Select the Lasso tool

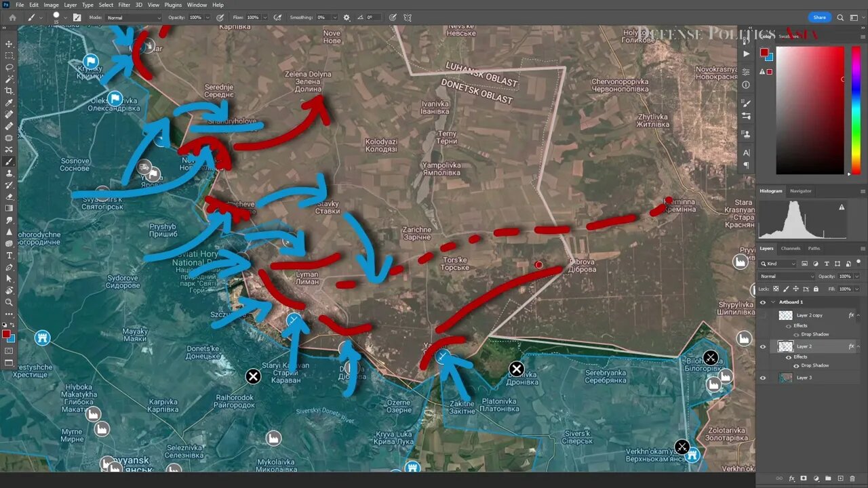[9, 67]
